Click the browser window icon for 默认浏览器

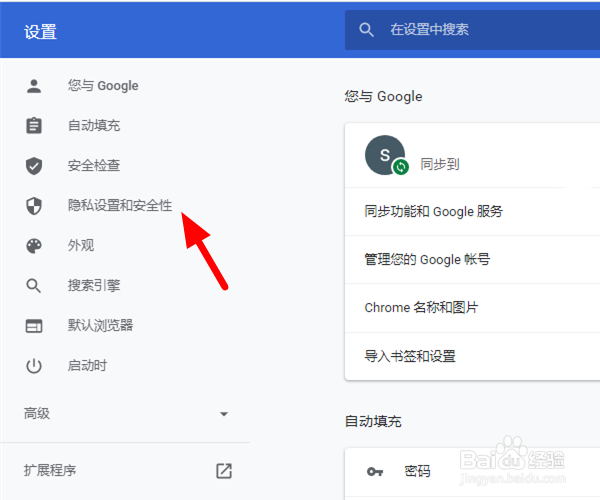pyautogui.click(x=34, y=326)
